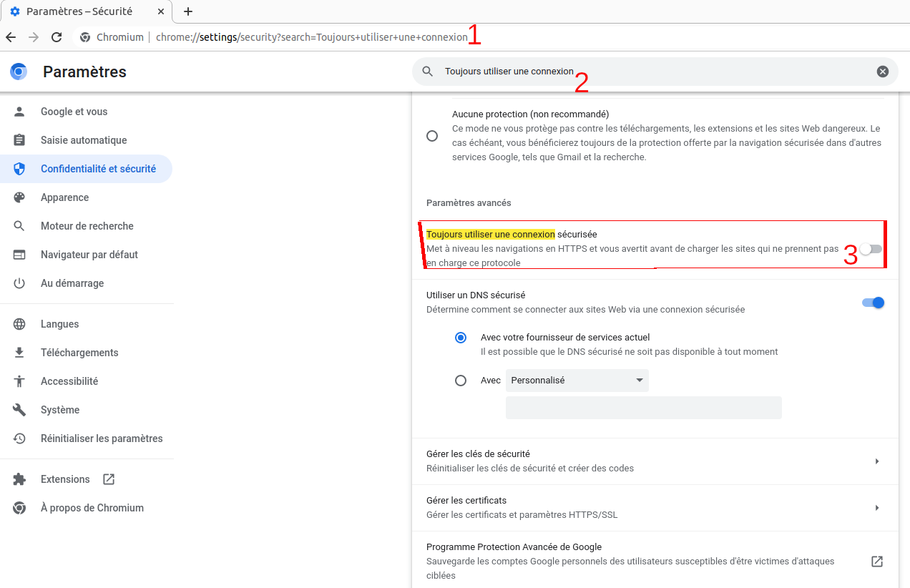
Task: Select the Aucune protection radio button
Action: click(x=432, y=136)
